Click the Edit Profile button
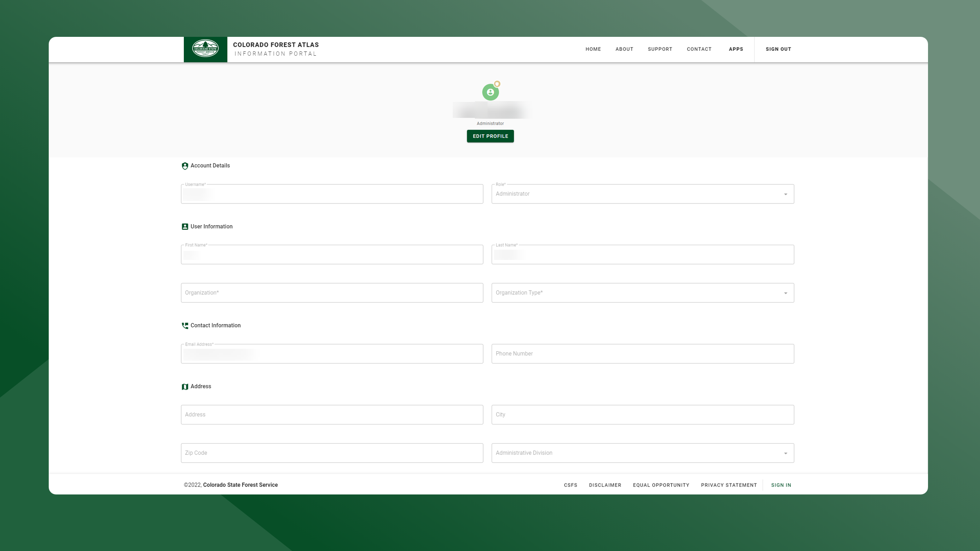The image size is (980, 551). point(490,136)
